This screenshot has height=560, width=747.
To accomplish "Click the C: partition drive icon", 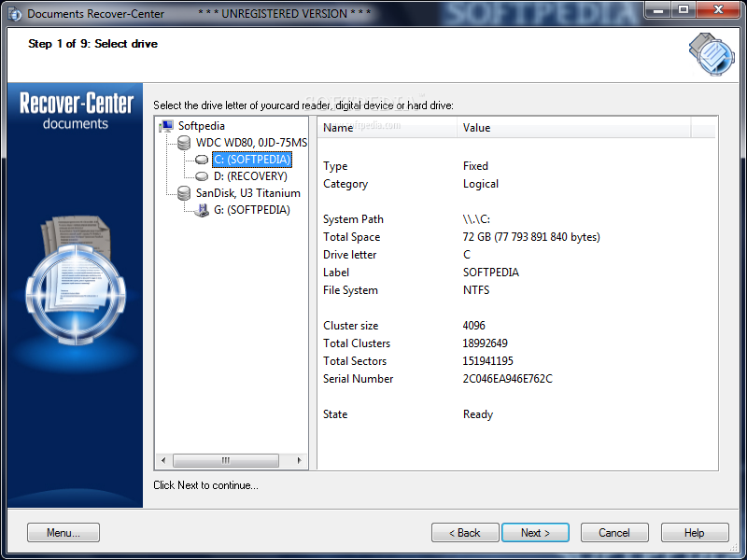I will (202, 160).
